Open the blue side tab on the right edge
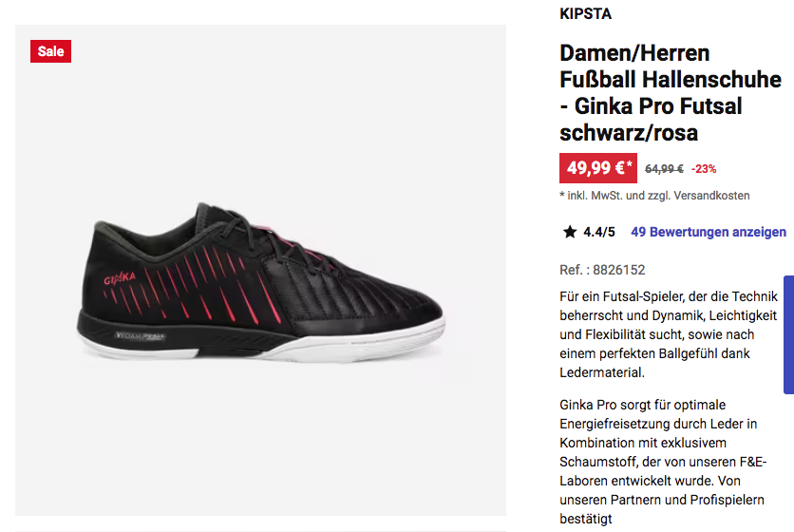Image resolution: width=794 pixels, height=532 pixels. 789,334
